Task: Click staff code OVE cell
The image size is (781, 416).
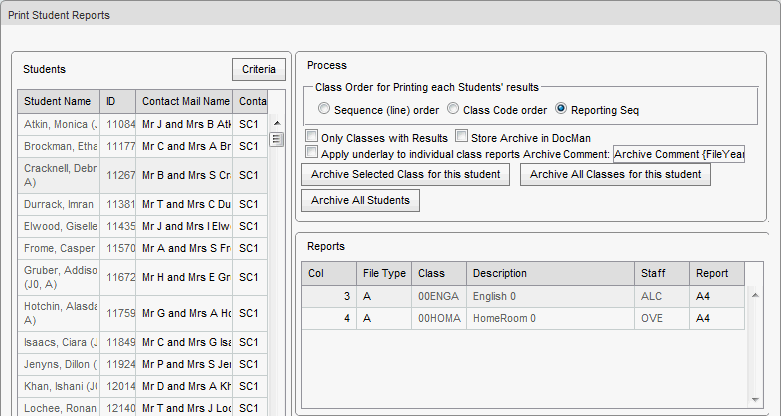Action: click(662, 318)
